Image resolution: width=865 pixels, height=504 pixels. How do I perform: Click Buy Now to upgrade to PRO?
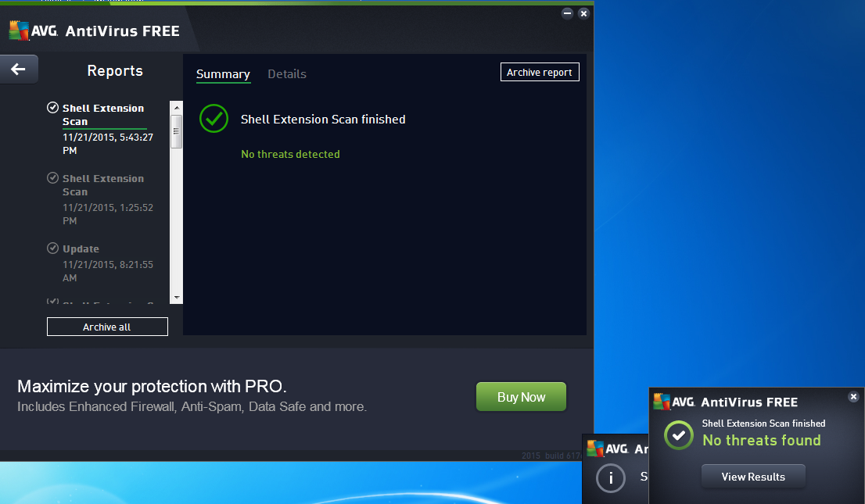click(521, 396)
